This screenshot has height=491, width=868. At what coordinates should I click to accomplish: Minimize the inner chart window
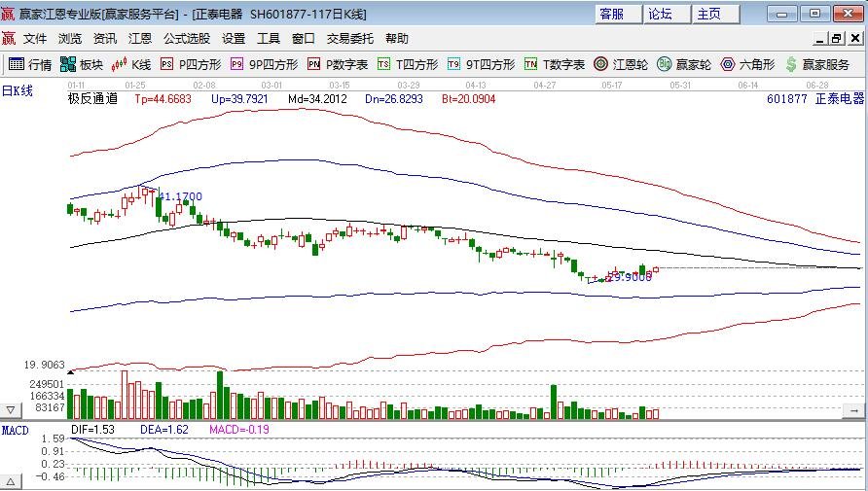820,39
